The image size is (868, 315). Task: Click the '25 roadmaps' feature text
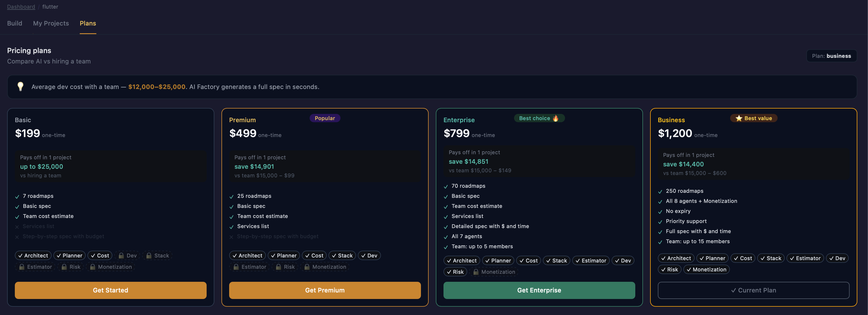coord(254,196)
